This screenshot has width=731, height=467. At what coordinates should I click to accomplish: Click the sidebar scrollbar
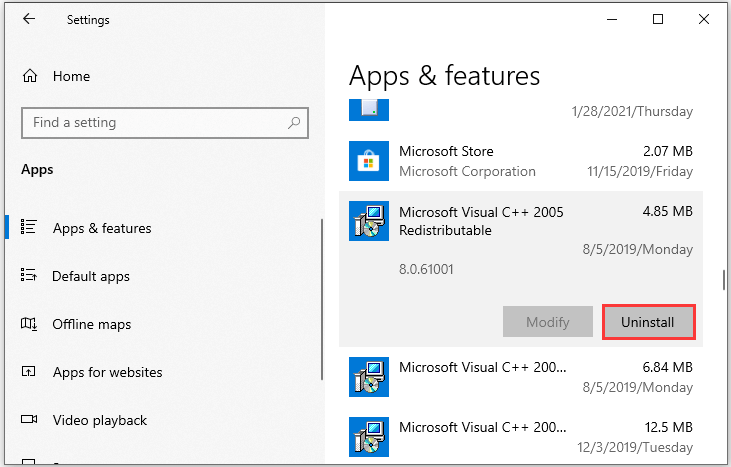click(322, 299)
